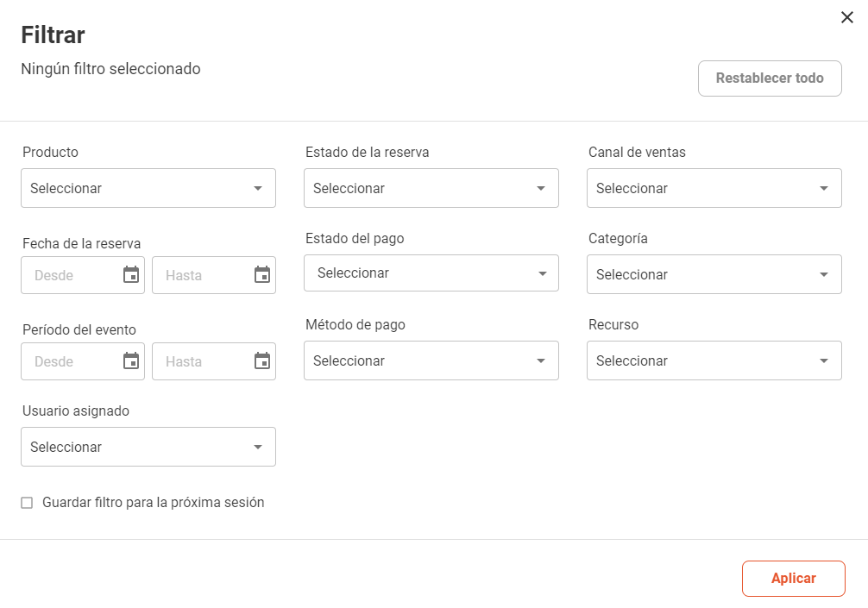The image size is (868, 608).
Task: Open calendar for Período del evento Hasta
Action: tap(262, 361)
